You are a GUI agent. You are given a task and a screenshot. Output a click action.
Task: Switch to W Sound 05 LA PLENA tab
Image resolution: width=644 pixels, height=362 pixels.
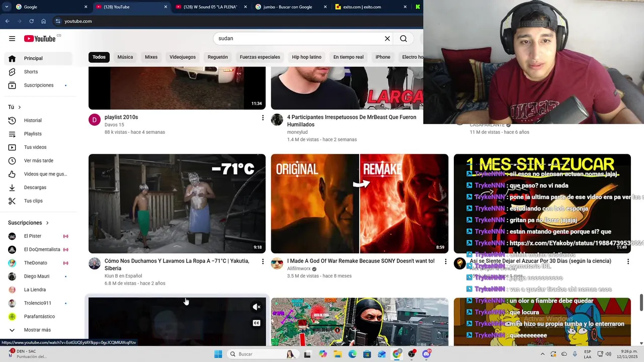point(210,7)
